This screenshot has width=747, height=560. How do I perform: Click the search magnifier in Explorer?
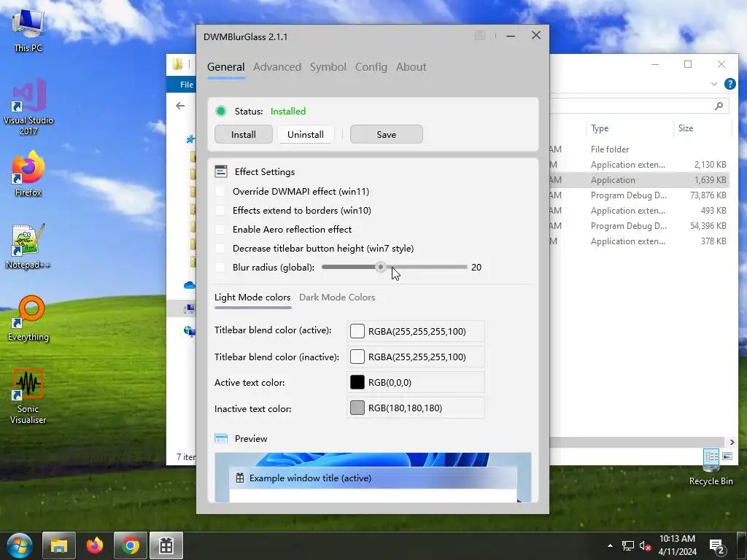coord(719,106)
